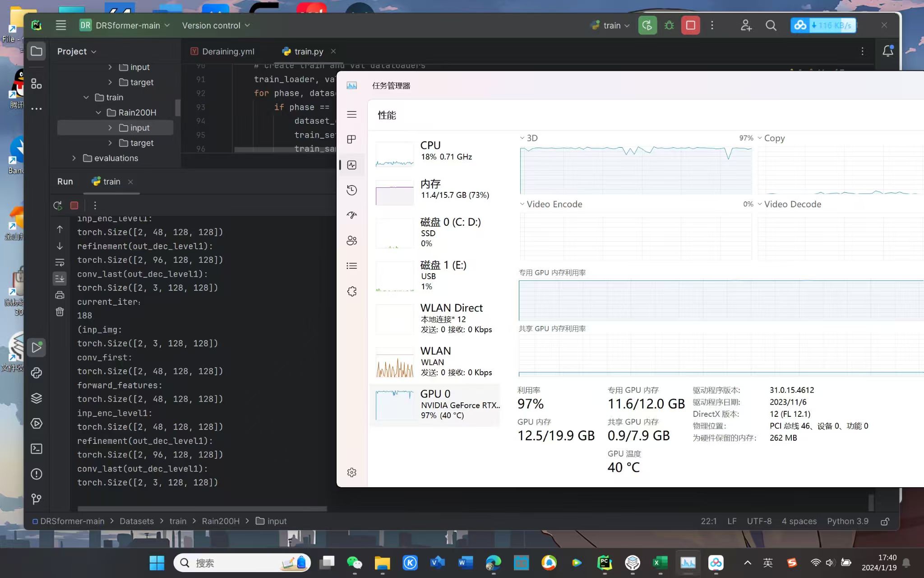
Task: Click the Python 3.9 interpreter in status bar
Action: pos(847,521)
